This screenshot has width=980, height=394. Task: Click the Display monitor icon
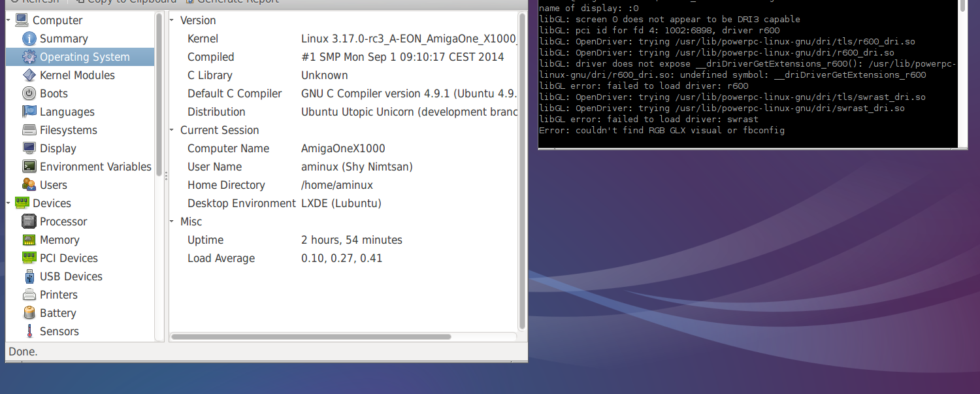[29, 148]
